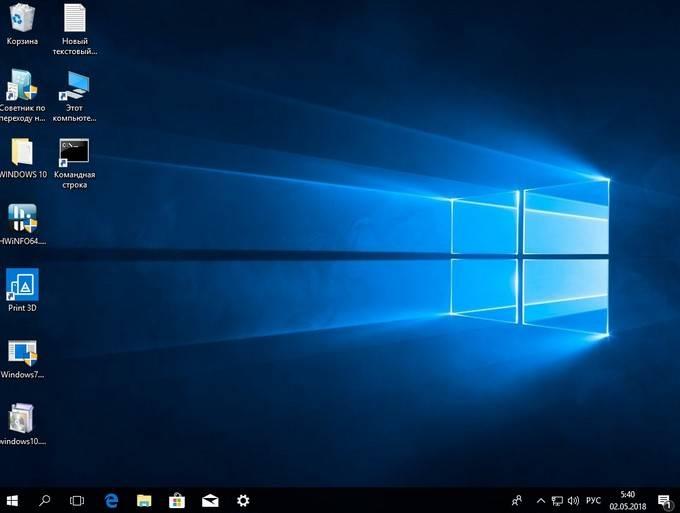Click the label Командная строка
Screen dimensions: 680x513
74,180
